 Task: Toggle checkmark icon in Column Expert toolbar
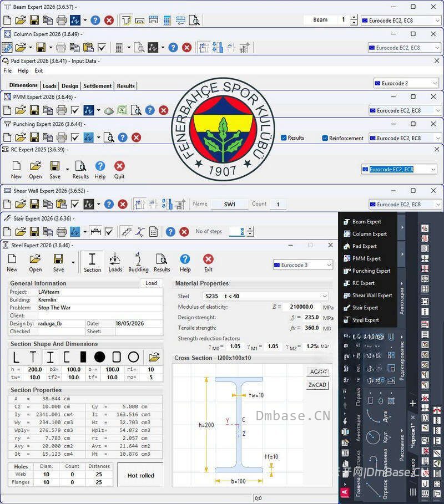pos(102,48)
